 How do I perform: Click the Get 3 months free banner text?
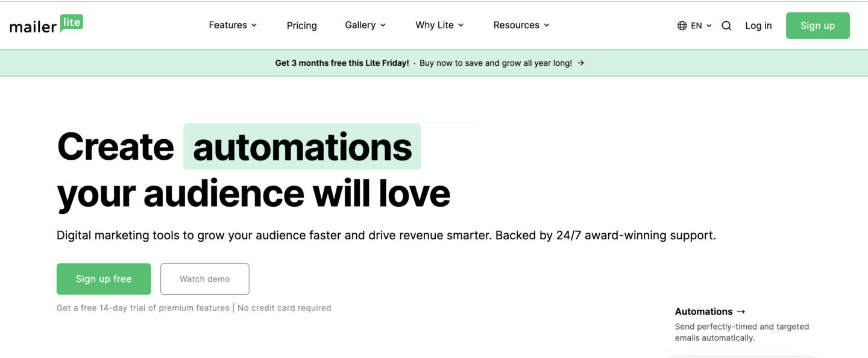[x=342, y=63]
